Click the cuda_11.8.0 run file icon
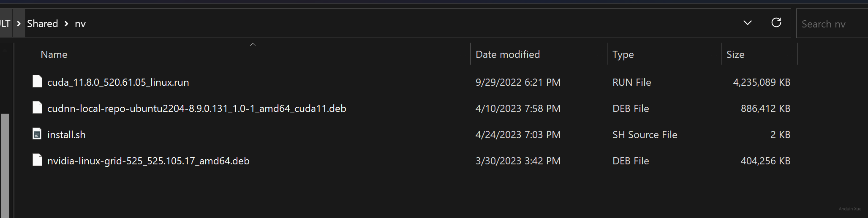The height and width of the screenshot is (218, 868). point(37,82)
